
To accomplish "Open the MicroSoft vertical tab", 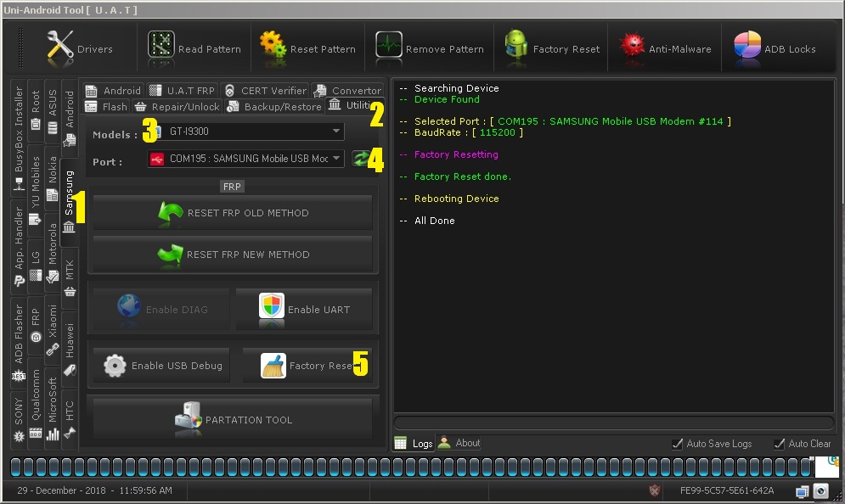I will (53, 408).
